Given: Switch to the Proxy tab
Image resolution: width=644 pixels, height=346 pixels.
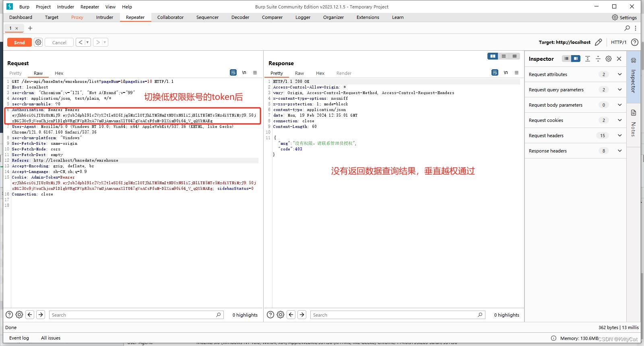Looking at the screenshot, I should click(77, 17).
